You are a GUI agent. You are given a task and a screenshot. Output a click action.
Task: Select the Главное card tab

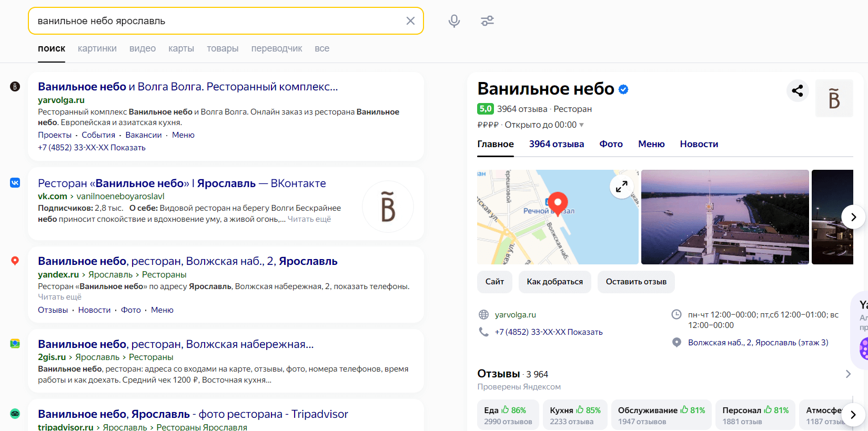[496, 144]
